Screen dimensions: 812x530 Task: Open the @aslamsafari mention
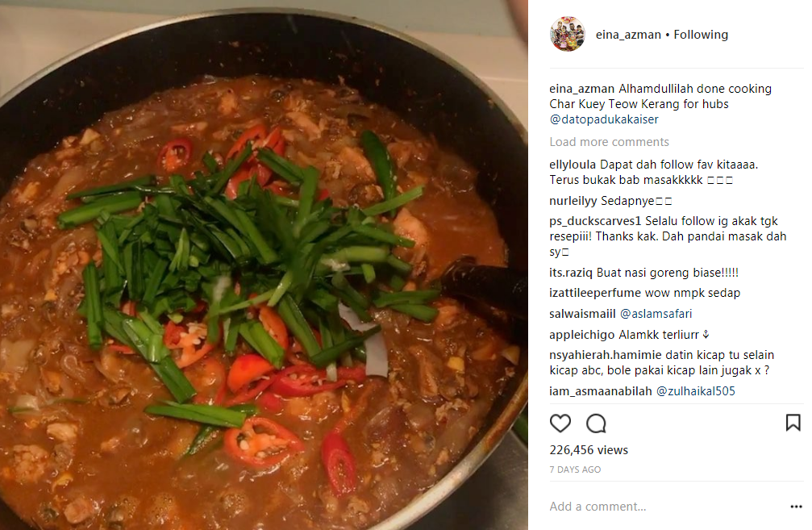point(656,314)
